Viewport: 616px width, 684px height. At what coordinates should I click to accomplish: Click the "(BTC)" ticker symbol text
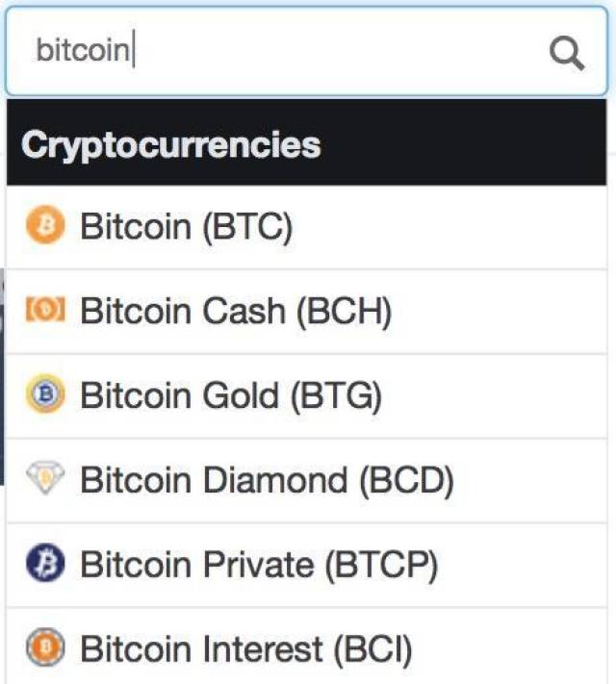246,227
